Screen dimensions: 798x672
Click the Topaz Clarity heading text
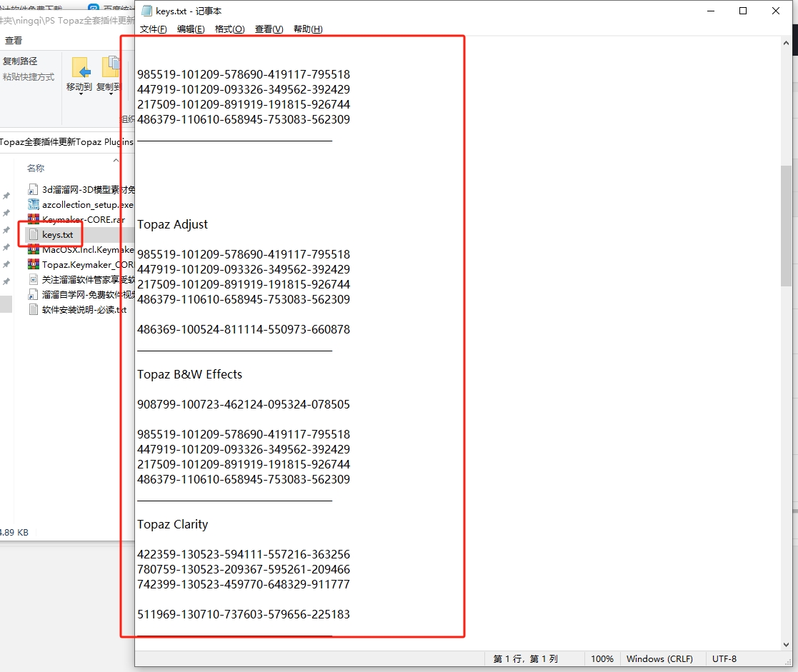[172, 524]
